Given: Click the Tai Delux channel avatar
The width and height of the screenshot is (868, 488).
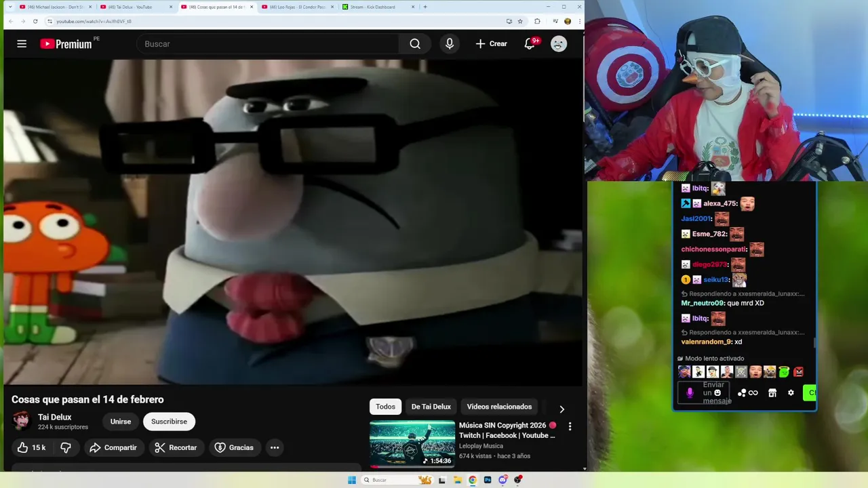Looking at the screenshot, I should point(22,421).
